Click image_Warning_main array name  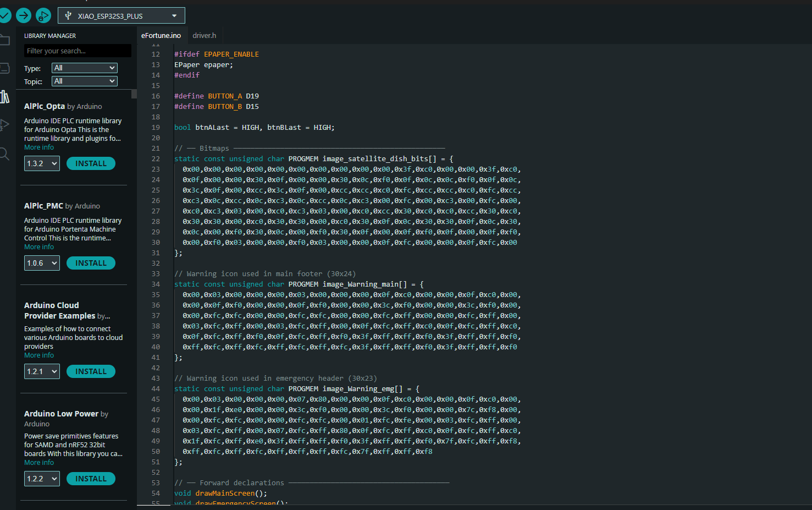pos(360,284)
